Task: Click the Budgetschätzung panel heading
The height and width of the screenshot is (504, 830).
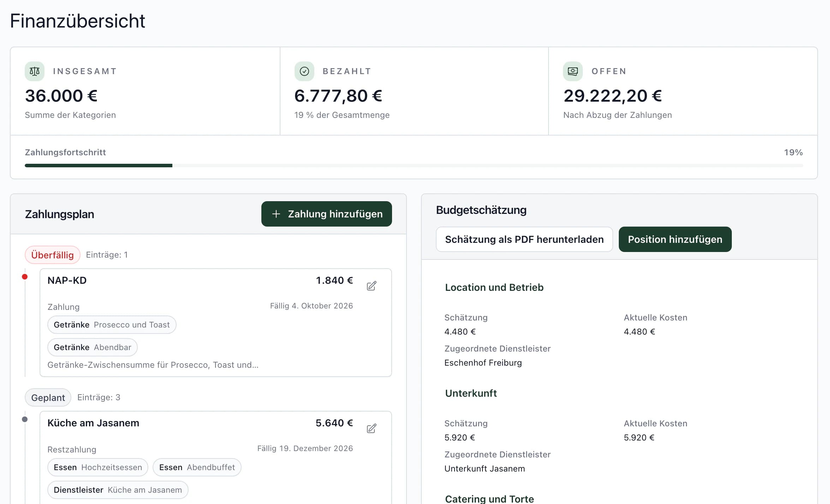Action: (x=481, y=210)
